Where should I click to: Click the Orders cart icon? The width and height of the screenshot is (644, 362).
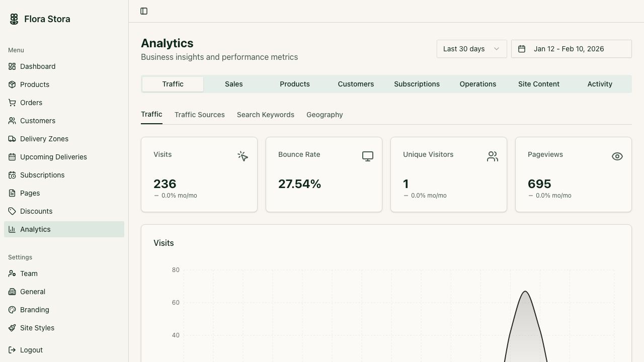click(12, 103)
